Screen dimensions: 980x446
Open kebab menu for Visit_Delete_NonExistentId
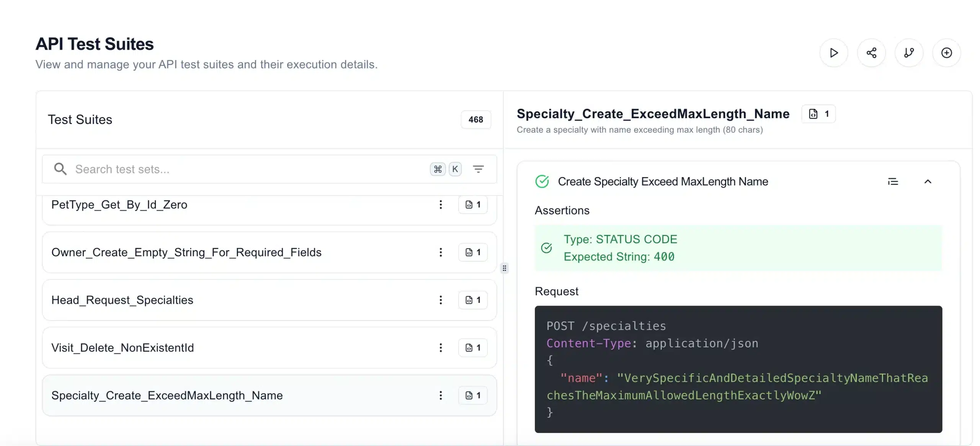tap(441, 347)
